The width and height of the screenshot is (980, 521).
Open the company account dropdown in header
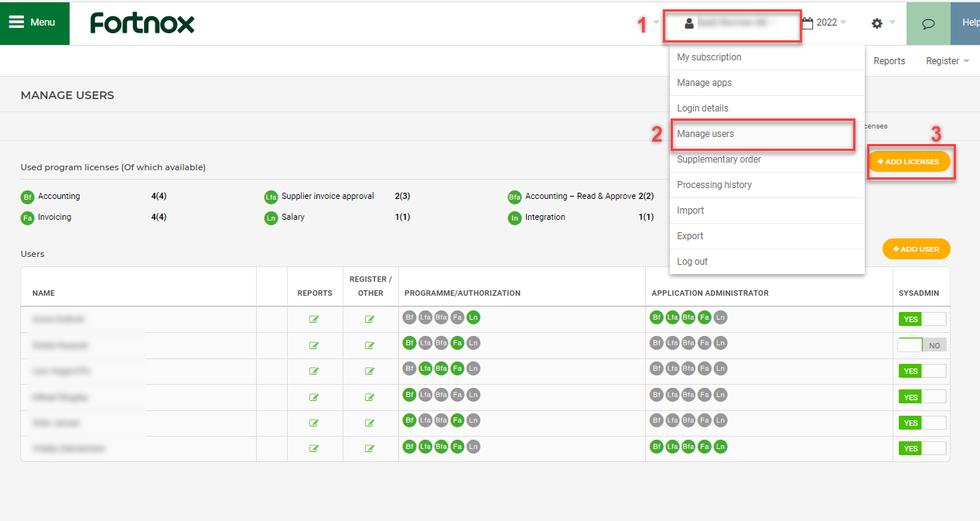731,23
